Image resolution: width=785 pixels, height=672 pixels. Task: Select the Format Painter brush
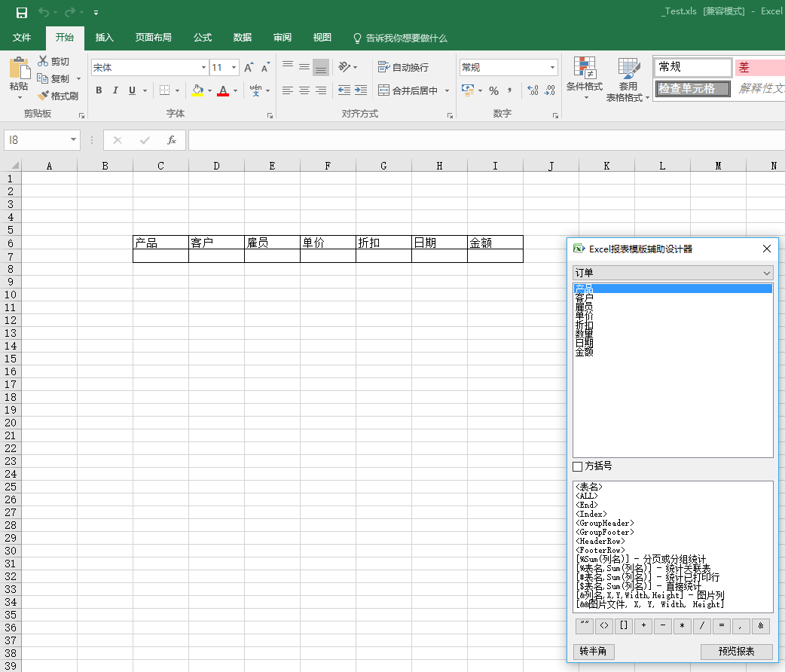tap(43, 95)
